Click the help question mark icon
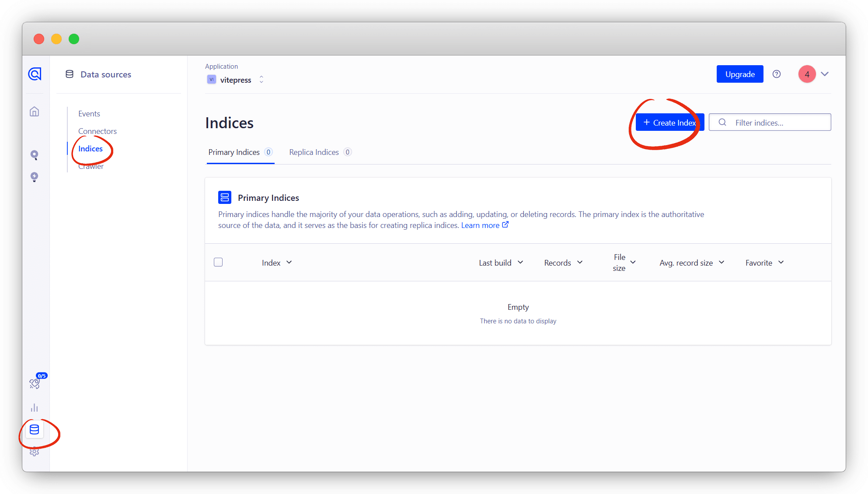The image size is (868, 494). [x=777, y=74]
